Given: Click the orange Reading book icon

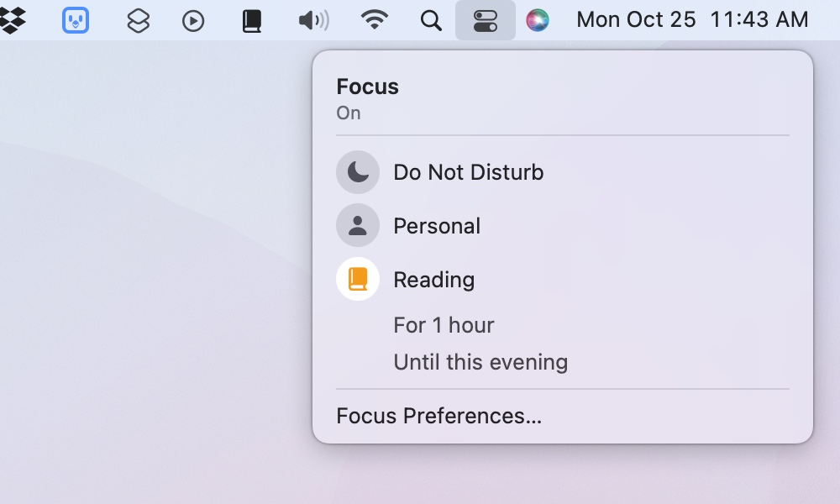Looking at the screenshot, I should pos(358,279).
